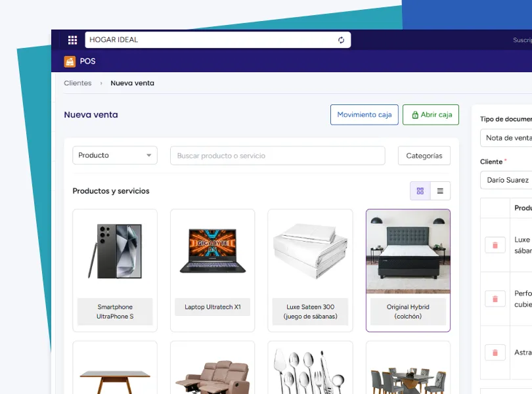532x394 pixels.
Task: Remove the Perfo cubiertos row with trash icon
Action: (495, 299)
